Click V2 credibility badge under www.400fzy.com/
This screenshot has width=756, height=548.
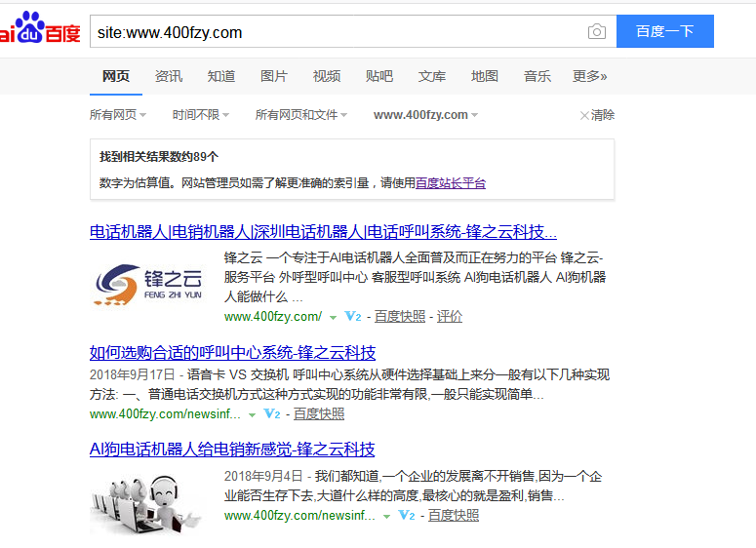tap(353, 317)
